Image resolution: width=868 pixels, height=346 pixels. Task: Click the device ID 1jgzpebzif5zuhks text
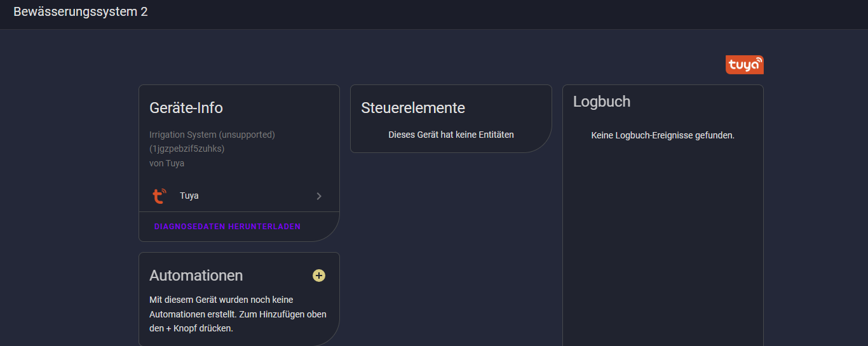187,149
